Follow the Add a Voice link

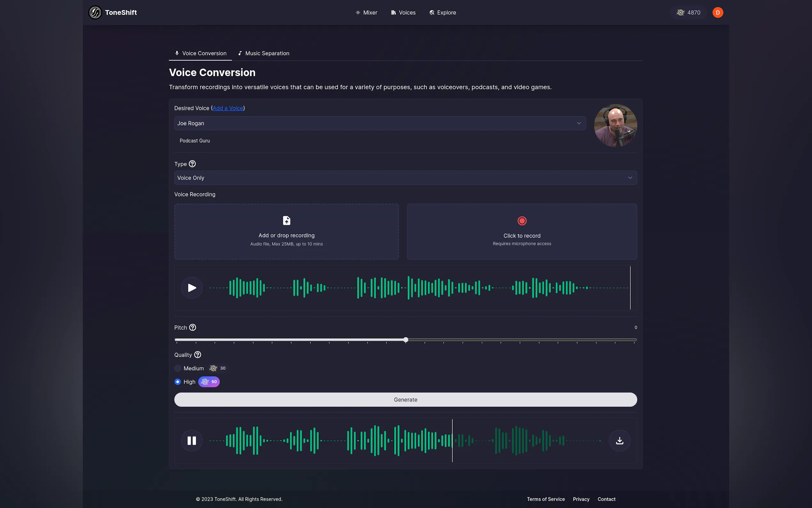pos(228,108)
